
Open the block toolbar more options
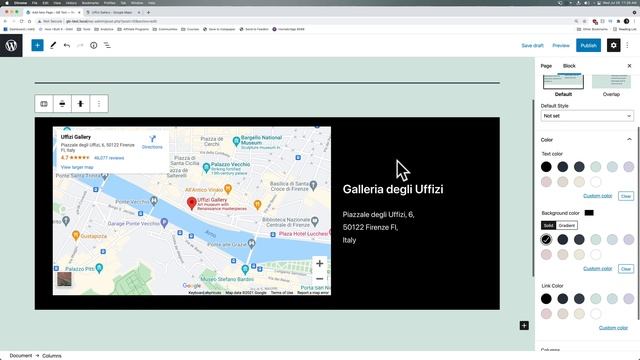[99, 104]
